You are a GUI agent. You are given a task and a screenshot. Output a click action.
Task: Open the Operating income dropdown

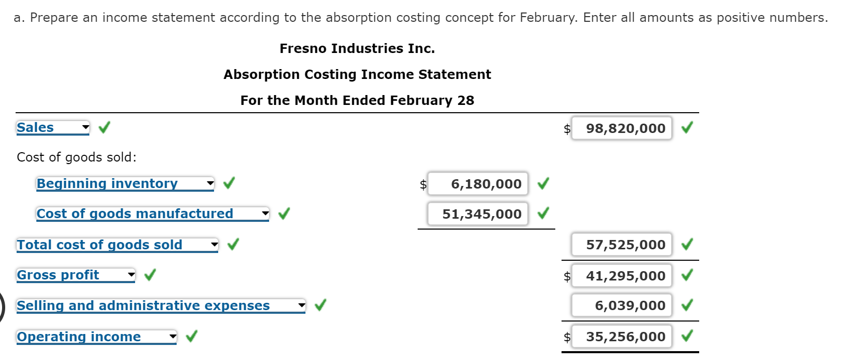tap(171, 336)
